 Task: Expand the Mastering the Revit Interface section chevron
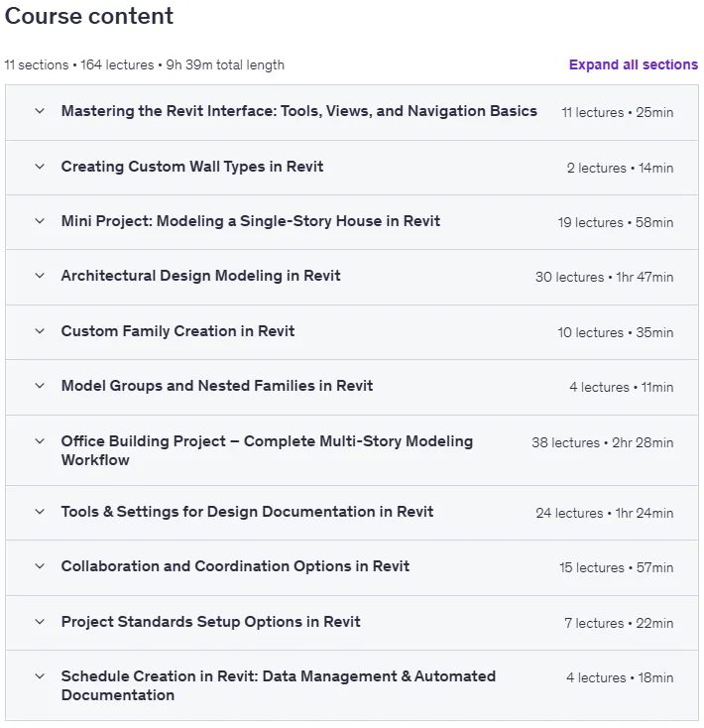coord(40,111)
